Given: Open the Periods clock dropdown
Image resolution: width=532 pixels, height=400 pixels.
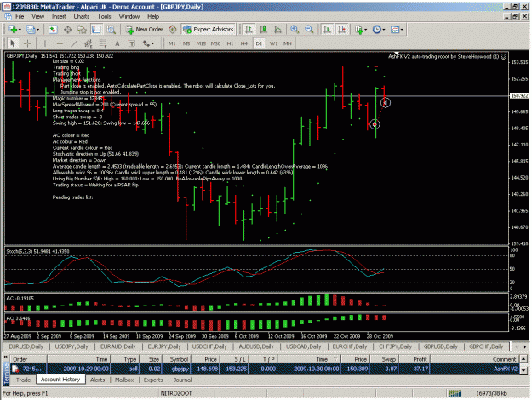Looking at the screenshot, I should click(x=379, y=30).
